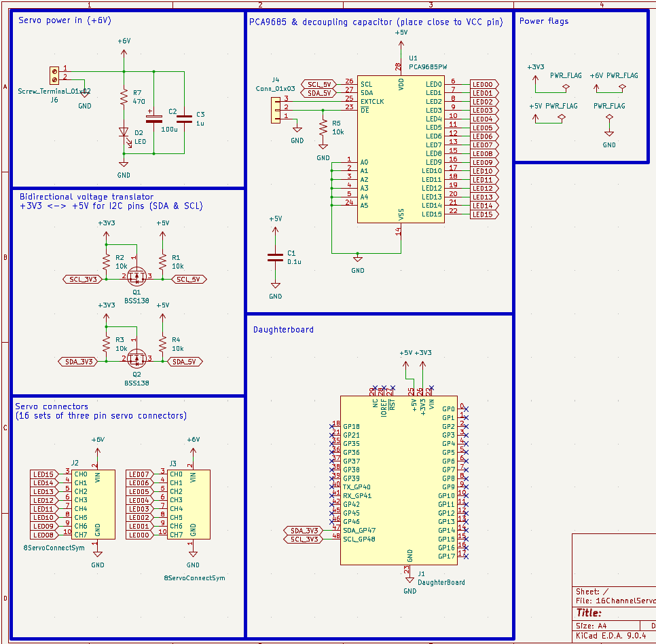Select the LED15 output label on U1

483,214
